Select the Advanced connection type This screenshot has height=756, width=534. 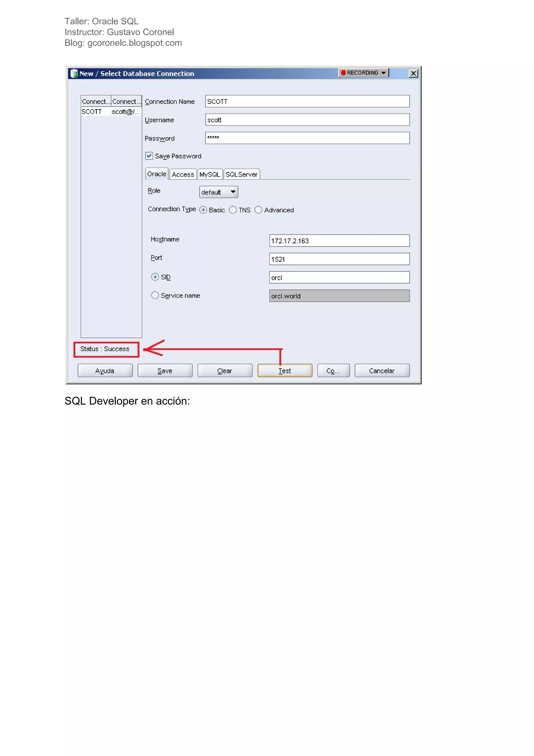(258, 210)
